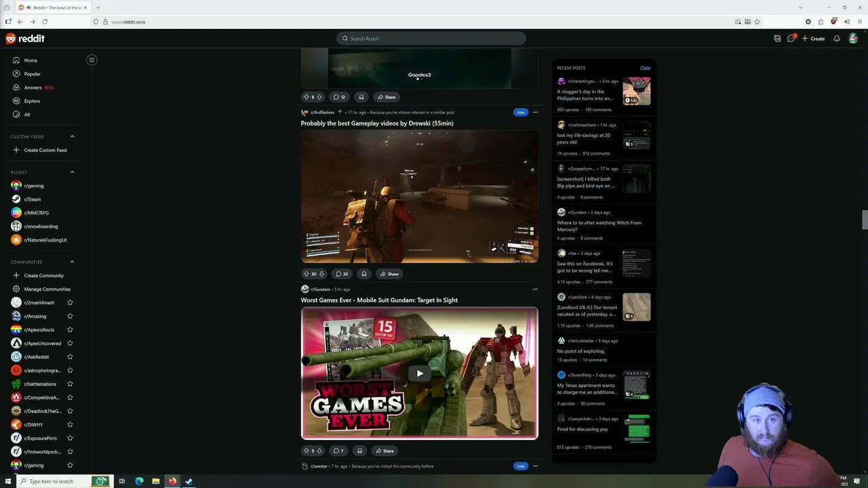This screenshot has width=868, height=488.
Task: Click the browser speaker mute icon
Action: [x=846, y=22]
